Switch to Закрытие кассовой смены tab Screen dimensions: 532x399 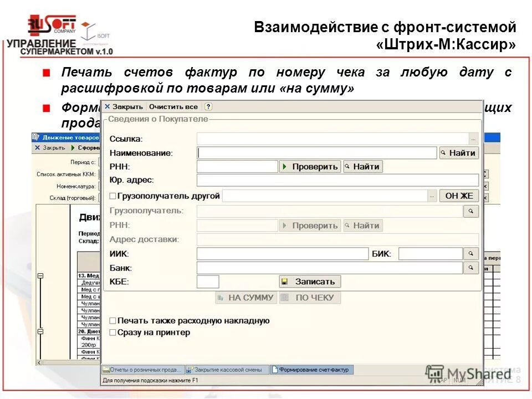(226, 370)
